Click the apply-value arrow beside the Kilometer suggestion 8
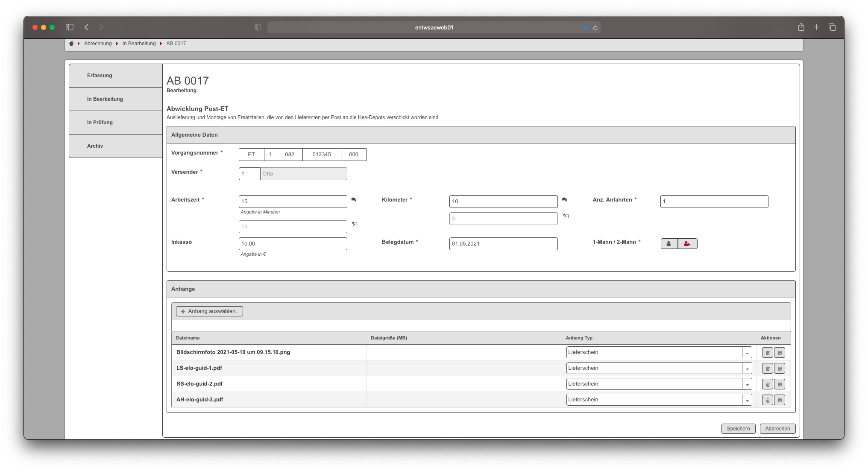This screenshot has width=868, height=471. tap(566, 216)
